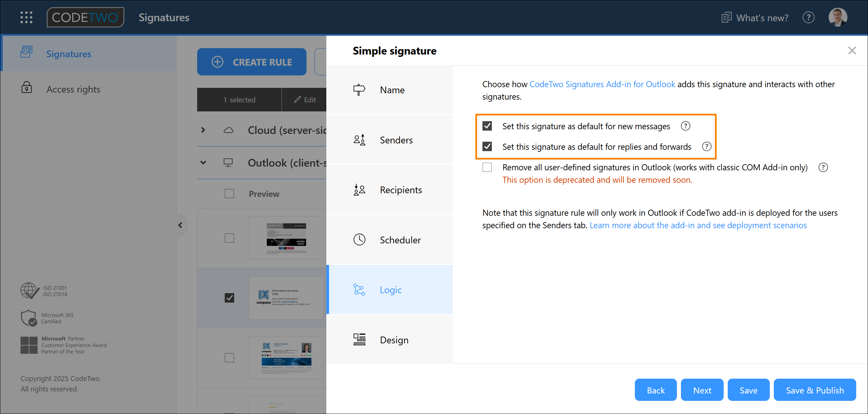Open help via the question mark icon

coord(808,17)
